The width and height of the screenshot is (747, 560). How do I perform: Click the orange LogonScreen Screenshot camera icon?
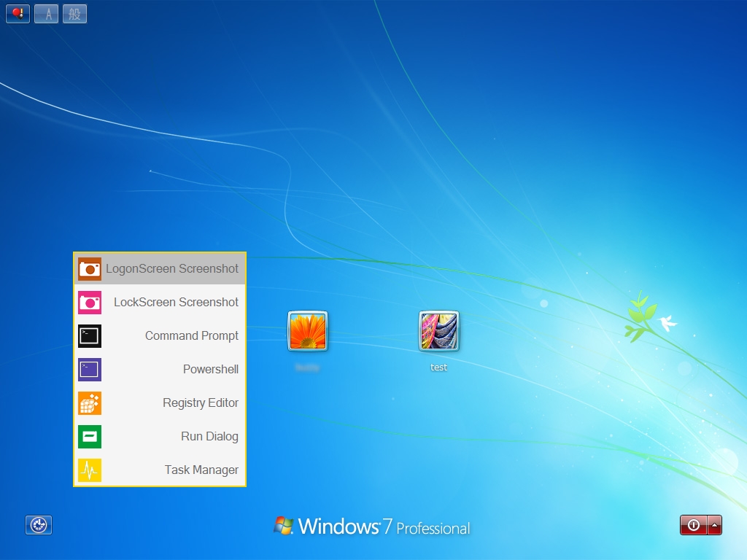pos(90,269)
